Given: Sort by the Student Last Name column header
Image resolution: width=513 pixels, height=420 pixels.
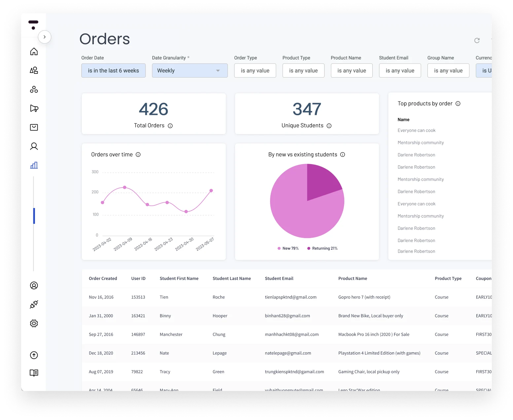Looking at the screenshot, I should [232, 278].
